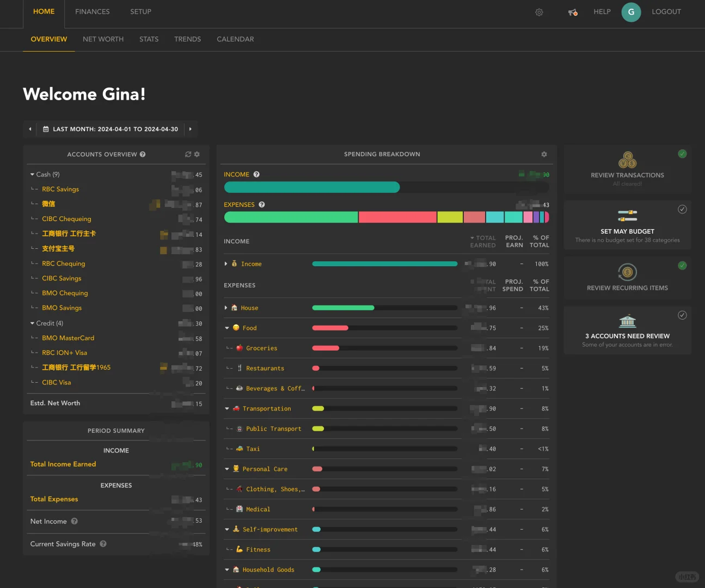Screen dimensions: 705x588
Task: Open Accounts Overview gear settings
Action: pyautogui.click(x=197, y=154)
